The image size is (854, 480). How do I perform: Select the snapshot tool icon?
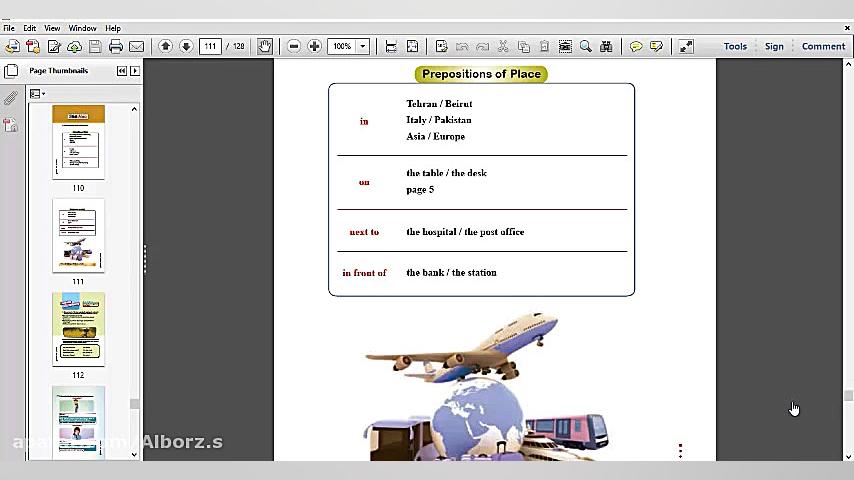tap(565, 47)
